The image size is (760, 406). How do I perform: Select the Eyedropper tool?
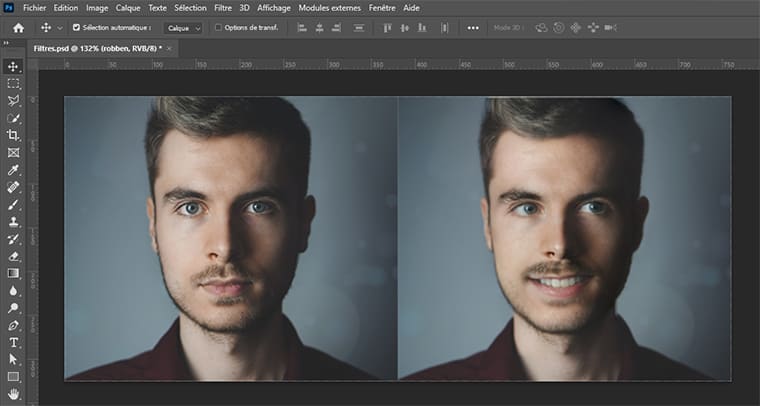tap(13, 170)
